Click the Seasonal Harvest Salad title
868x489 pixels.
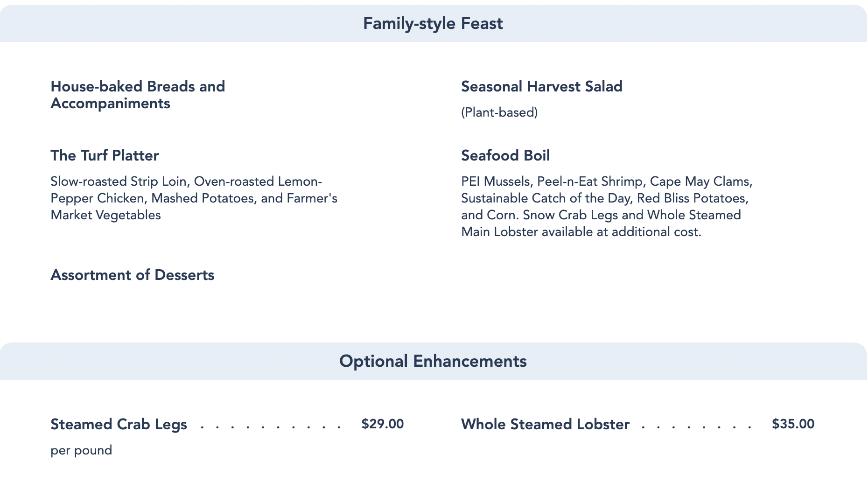[x=541, y=86]
